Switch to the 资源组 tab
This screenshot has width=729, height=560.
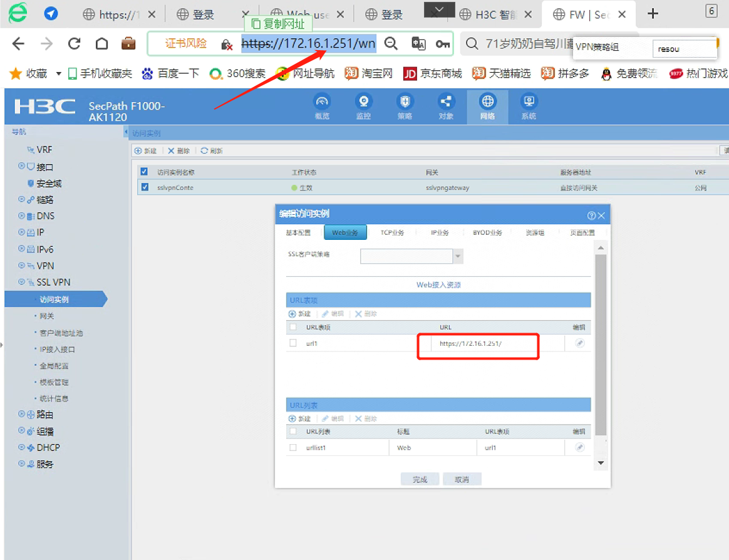pyautogui.click(x=535, y=232)
